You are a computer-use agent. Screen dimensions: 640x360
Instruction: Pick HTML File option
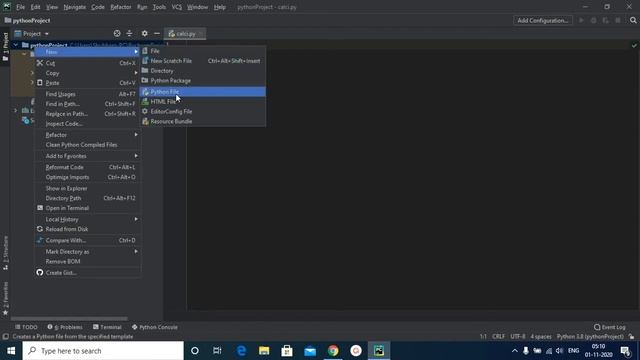(x=202, y=102)
